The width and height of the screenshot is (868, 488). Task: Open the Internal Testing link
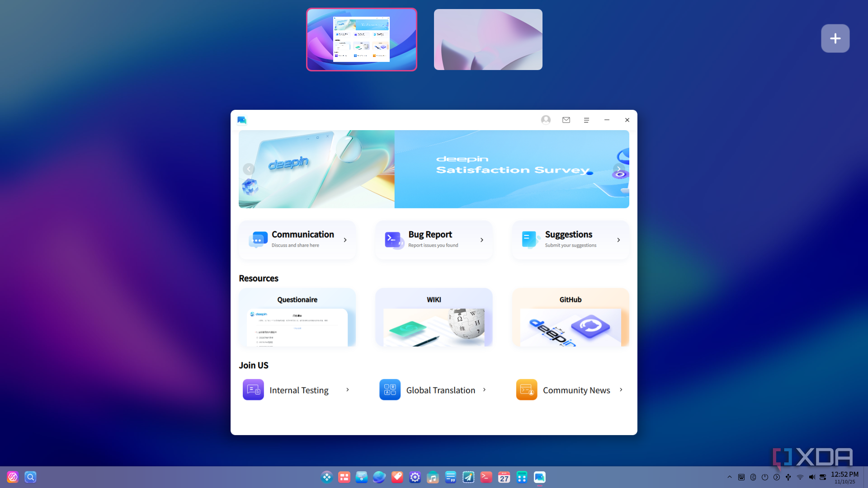[x=299, y=390]
